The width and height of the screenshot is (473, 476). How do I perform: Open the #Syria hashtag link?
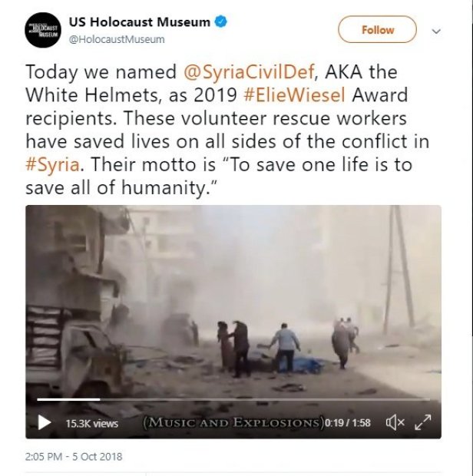(x=52, y=165)
